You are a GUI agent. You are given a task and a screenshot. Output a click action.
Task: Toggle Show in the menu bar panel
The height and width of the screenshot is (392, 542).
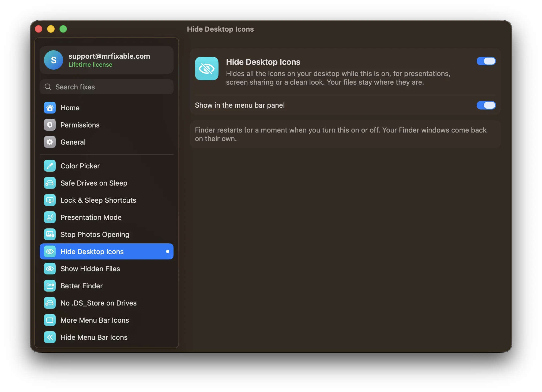coord(486,105)
